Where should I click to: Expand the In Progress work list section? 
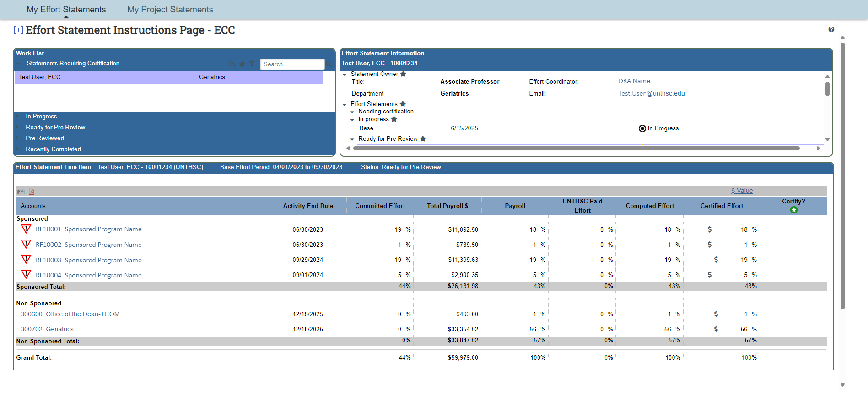[x=18, y=117]
